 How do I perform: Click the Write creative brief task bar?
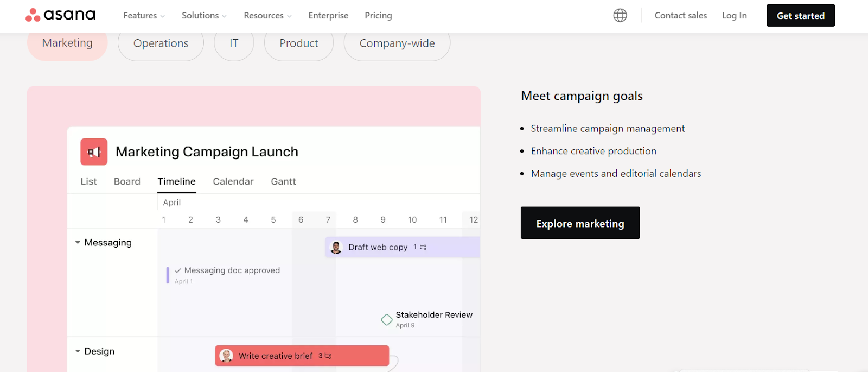(302, 356)
